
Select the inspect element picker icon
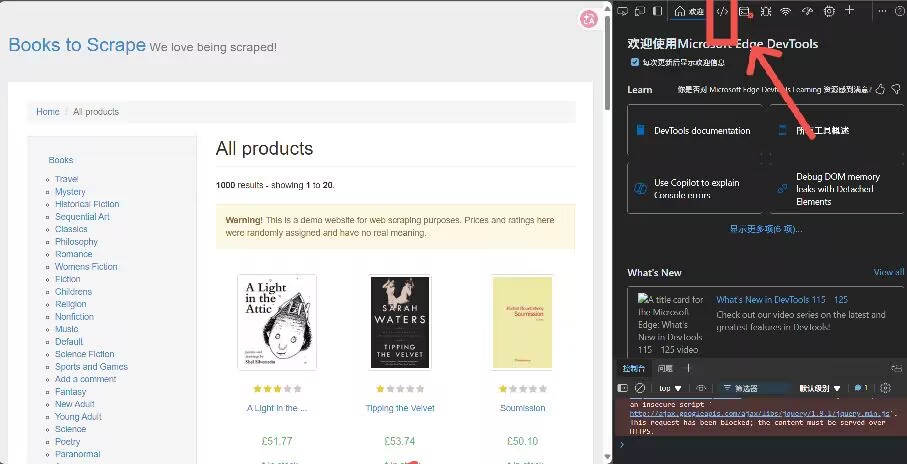click(622, 11)
